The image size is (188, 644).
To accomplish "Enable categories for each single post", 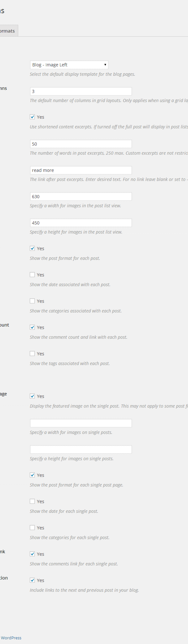I will [x=32, y=528].
